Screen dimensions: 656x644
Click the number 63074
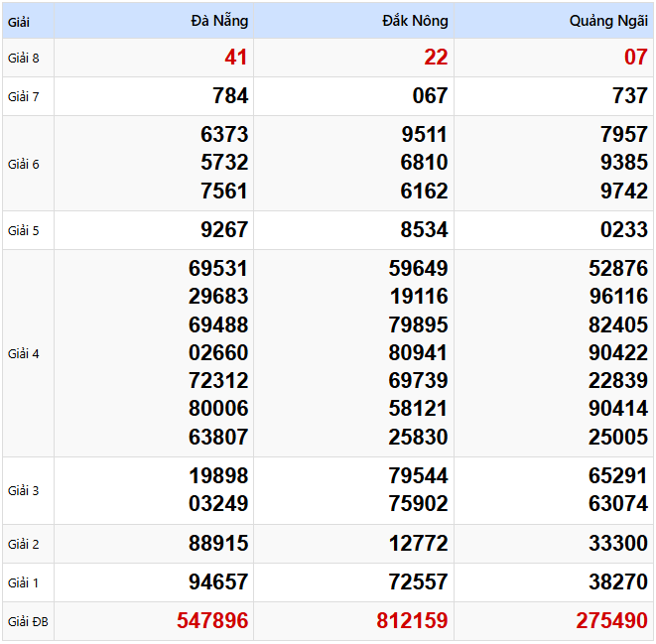618,503
